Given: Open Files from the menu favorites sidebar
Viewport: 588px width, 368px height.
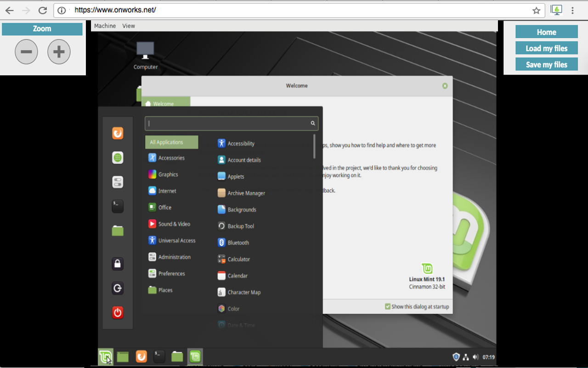Looking at the screenshot, I should click(118, 230).
